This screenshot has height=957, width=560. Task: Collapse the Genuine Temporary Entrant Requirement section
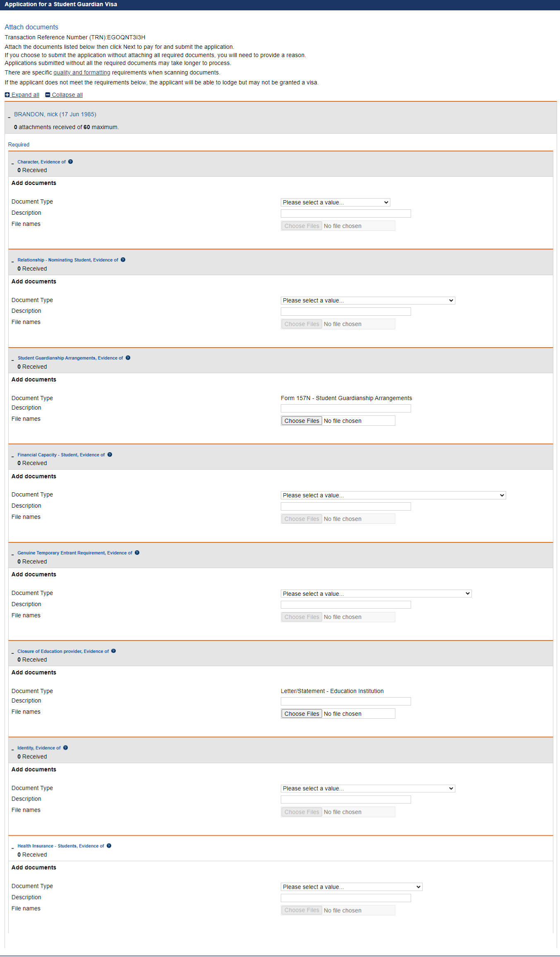pyautogui.click(x=12, y=554)
